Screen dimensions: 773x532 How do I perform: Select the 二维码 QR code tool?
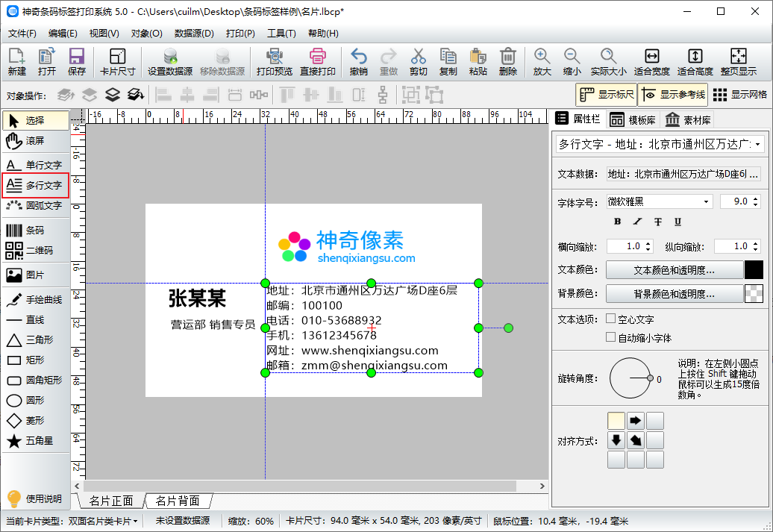point(36,251)
